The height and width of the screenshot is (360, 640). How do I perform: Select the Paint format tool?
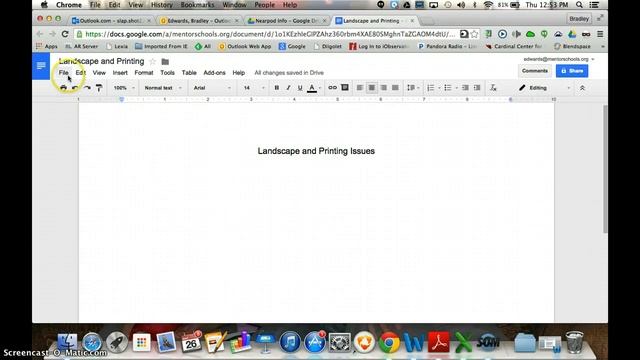pyautogui.click(x=99, y=88)
